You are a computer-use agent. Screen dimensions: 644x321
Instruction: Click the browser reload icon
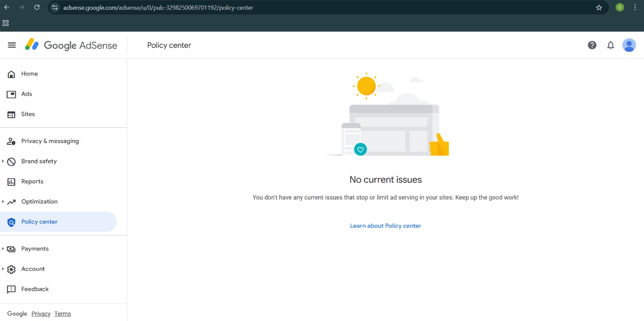[x=37, y=7]
